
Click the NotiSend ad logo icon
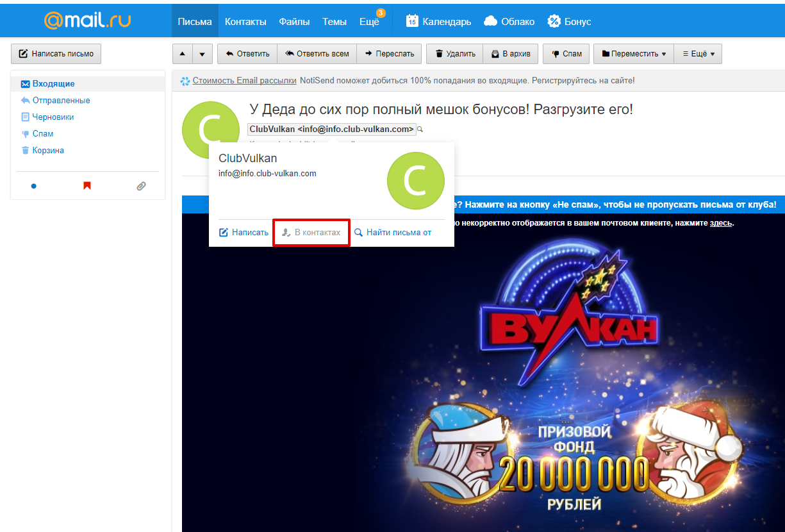tap(185, 81)
